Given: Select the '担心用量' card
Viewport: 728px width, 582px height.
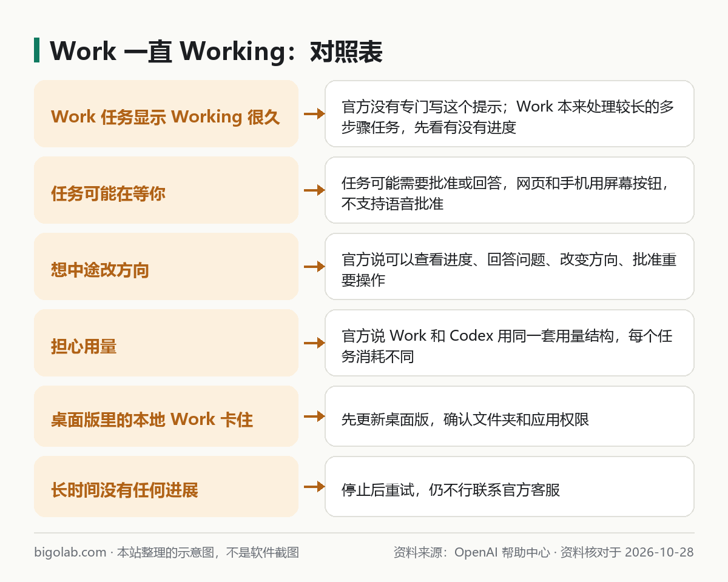Looking at the screenshot, I should pyautogui.click(x=166, y=343).
